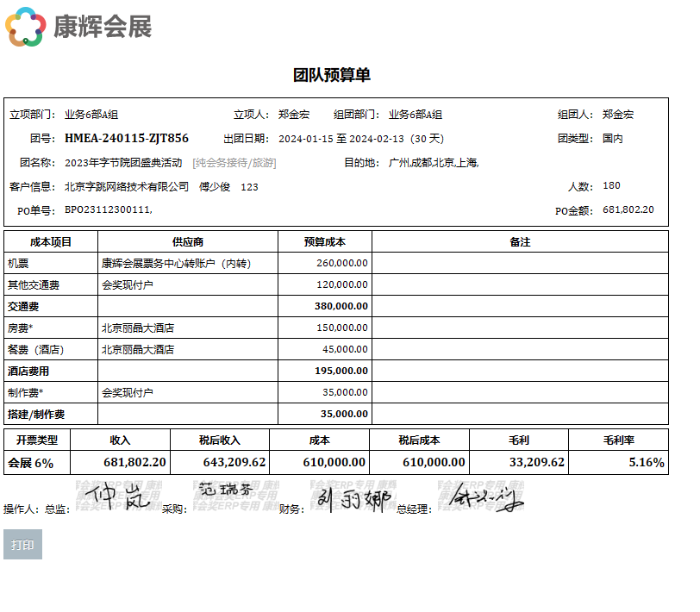Click the 康辉会展 colorful logo icon
The height and width of the screenshot is (612, 700).
26,27
